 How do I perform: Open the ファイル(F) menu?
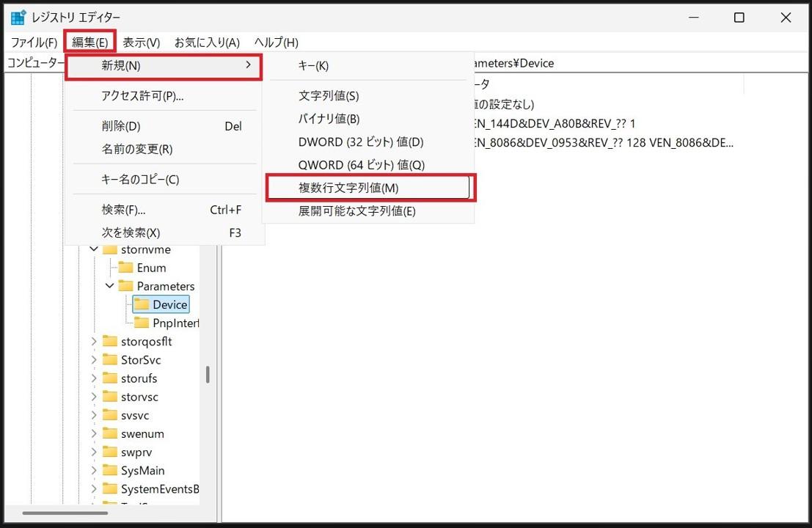tap(34, 43)
